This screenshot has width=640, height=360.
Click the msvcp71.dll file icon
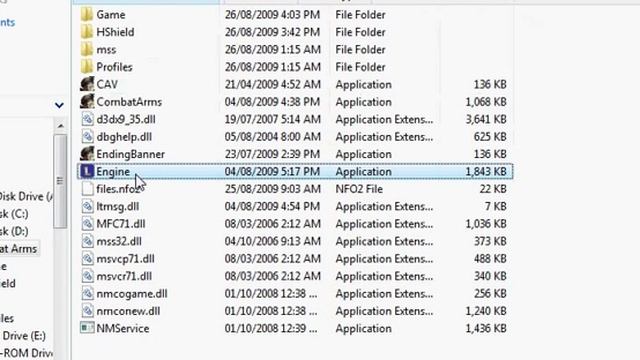click(87, 259)
